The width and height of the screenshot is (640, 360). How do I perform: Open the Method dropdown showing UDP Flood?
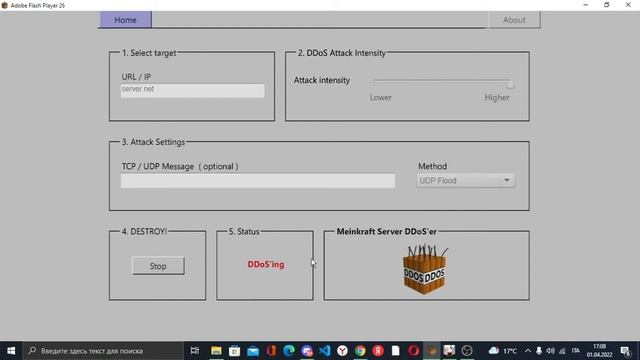click(x=465, y=180)
